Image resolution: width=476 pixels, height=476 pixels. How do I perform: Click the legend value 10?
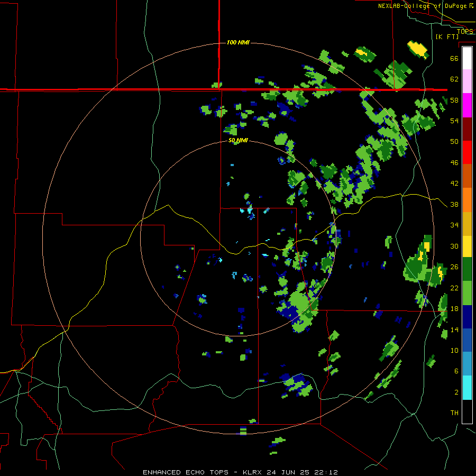[x=454, y=351]
